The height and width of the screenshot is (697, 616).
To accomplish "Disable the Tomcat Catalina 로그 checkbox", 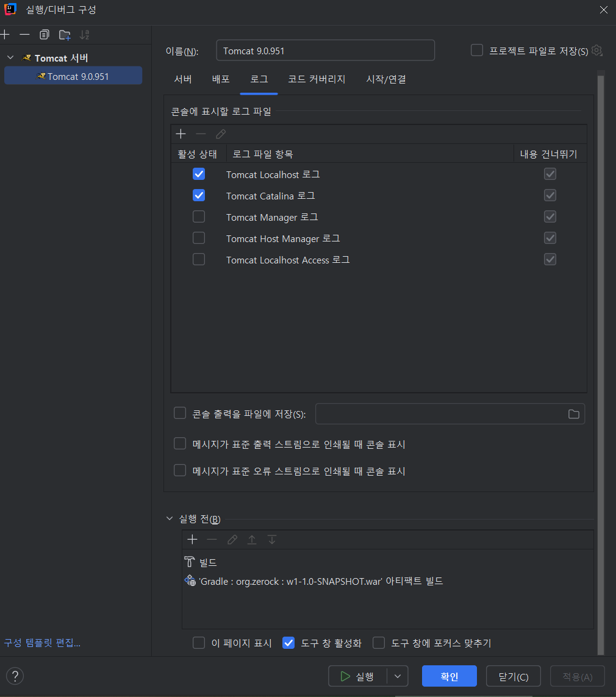I will click(199, 195).
